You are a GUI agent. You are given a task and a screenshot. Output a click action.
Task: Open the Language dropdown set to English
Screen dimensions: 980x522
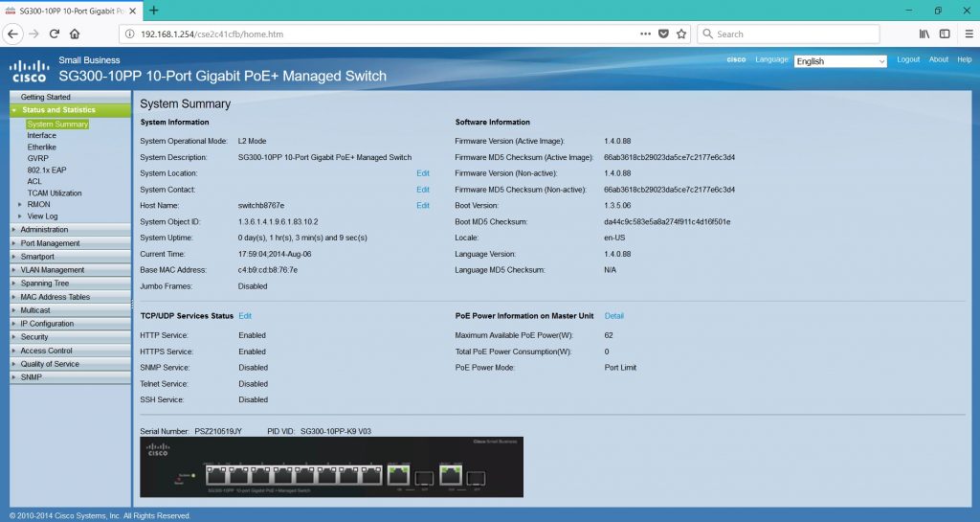tap(840, 61)
